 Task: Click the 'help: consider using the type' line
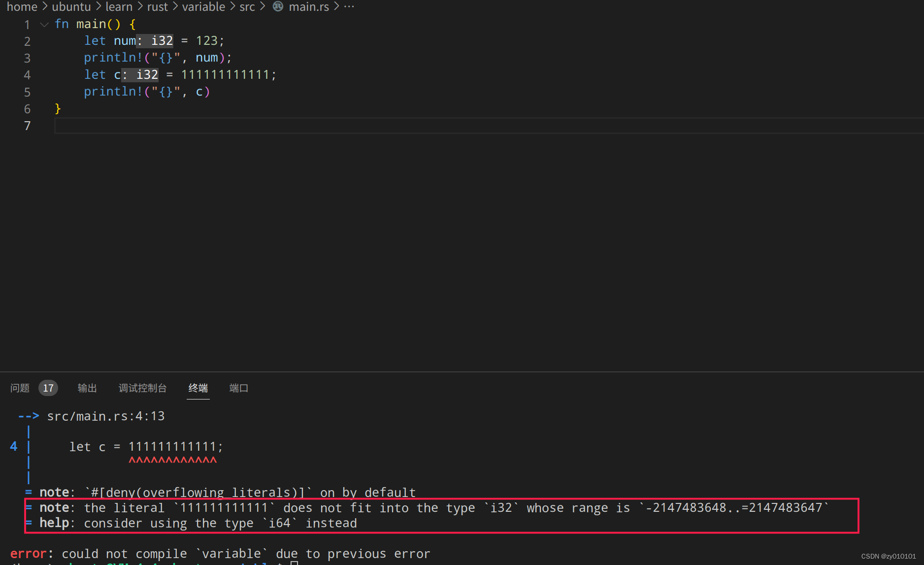[x=191, y=523]
